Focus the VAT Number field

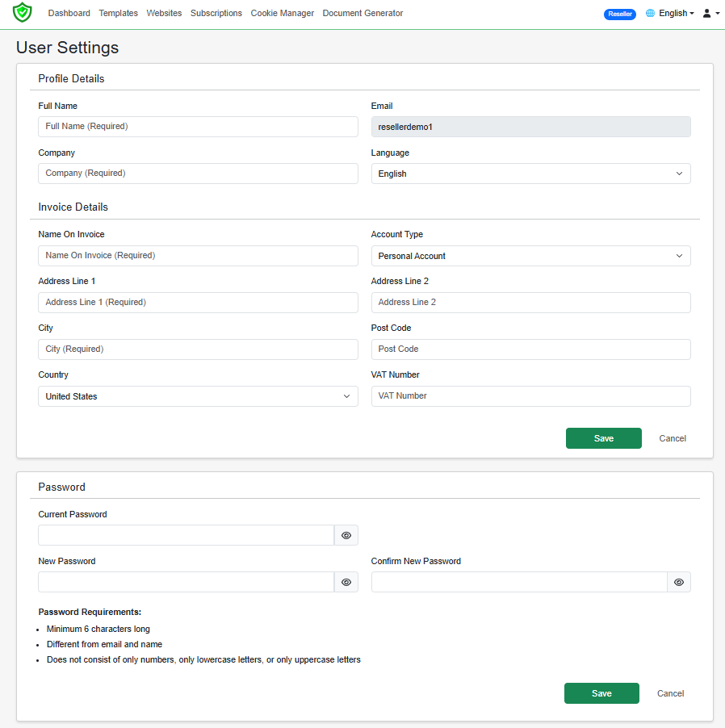tap(531, 396)
